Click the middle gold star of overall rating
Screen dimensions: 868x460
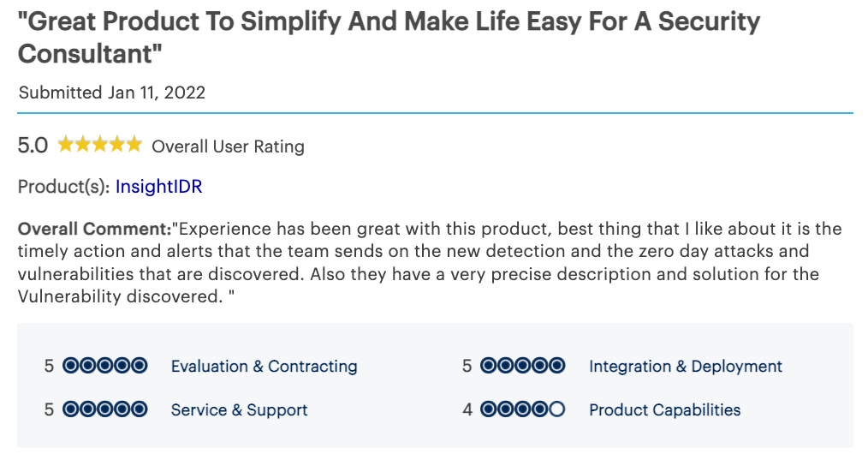click(99, 145)
